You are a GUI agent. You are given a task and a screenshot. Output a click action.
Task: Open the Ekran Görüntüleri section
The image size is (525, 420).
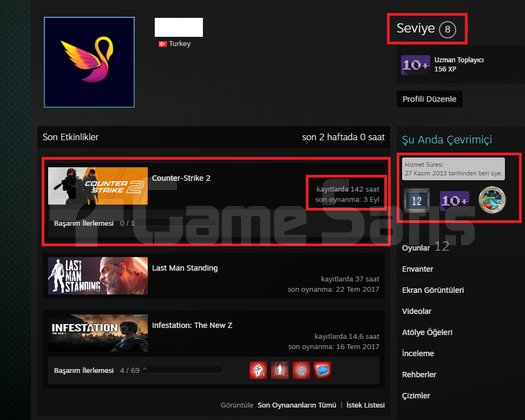(x=433, y=290)
